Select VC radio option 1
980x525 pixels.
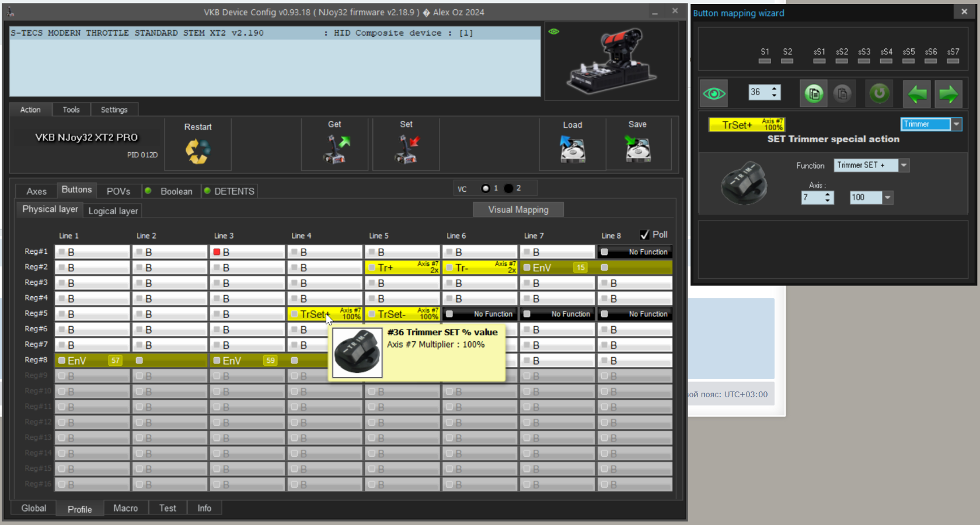point(485,188)
